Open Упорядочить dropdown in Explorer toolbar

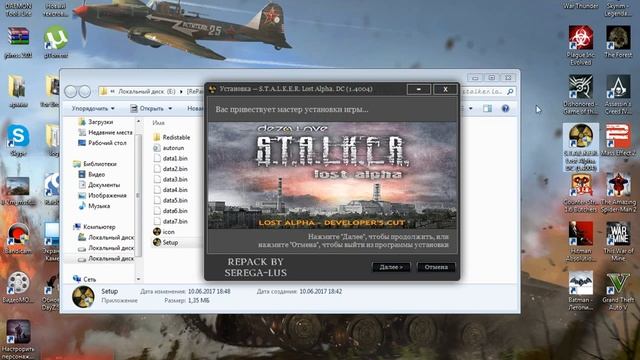93,109
